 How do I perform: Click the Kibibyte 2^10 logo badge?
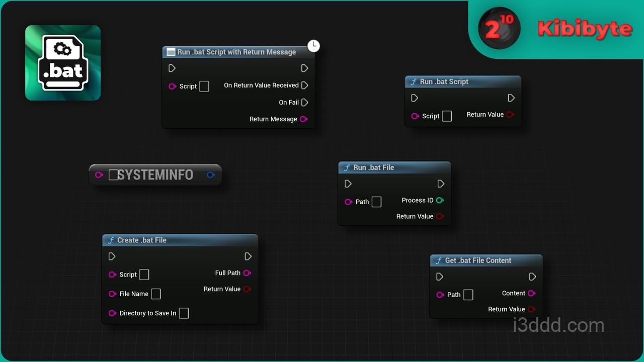coord(499,29)
